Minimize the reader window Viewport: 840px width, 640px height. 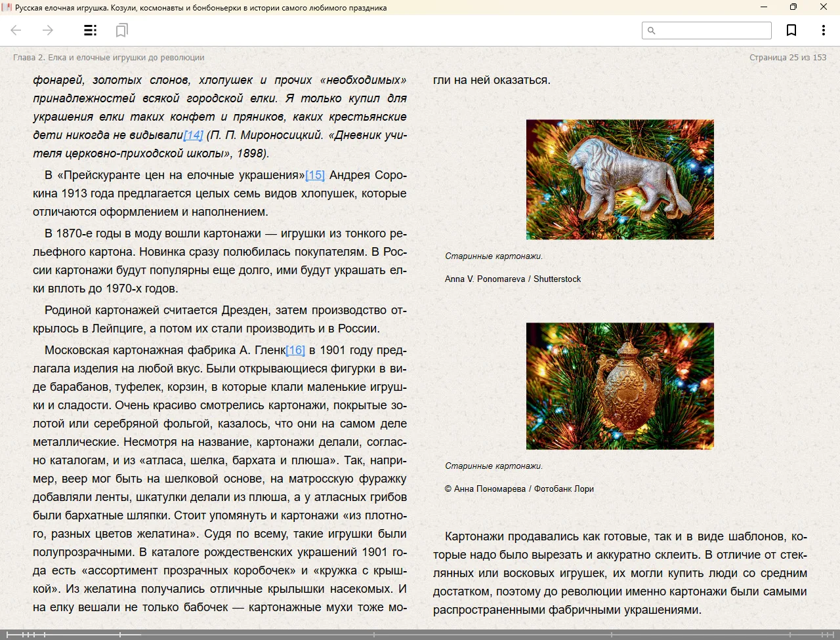tap(763, 7)
